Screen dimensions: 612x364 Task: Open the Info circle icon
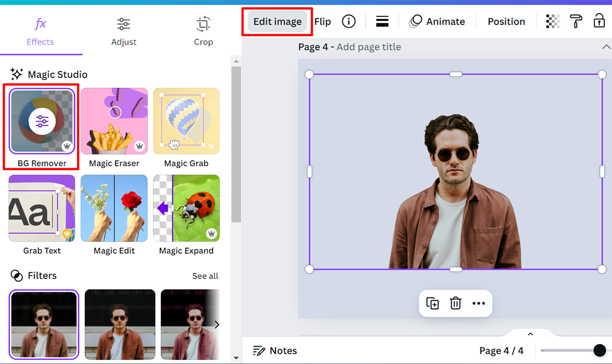tap(349, 21)
